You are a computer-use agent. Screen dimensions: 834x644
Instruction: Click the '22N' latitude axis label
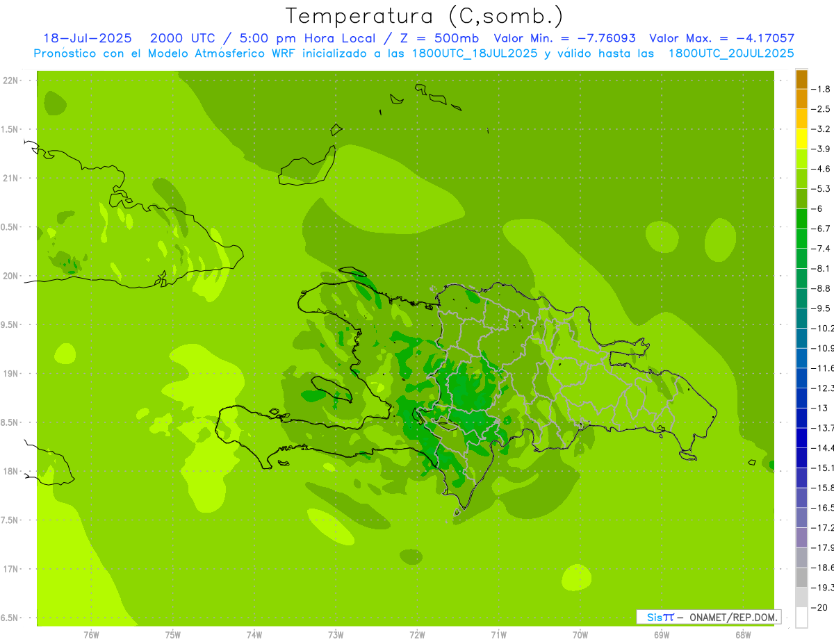pos(10,81)
